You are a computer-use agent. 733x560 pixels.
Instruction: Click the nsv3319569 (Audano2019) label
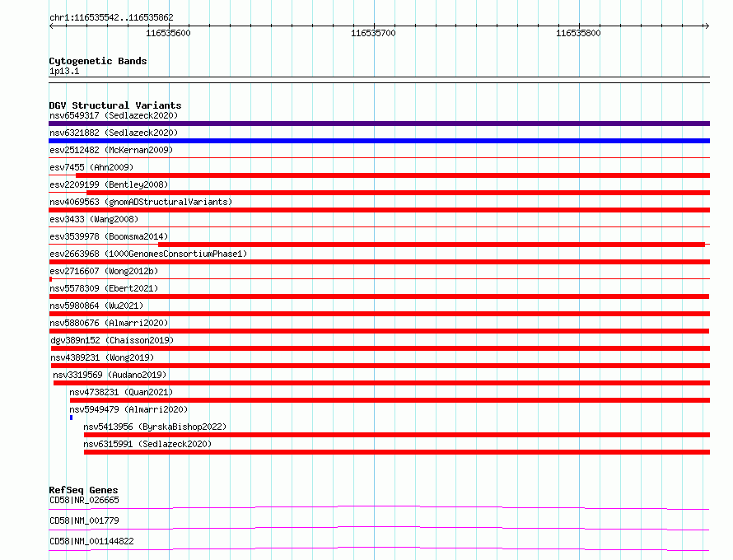tap(110, 375)
